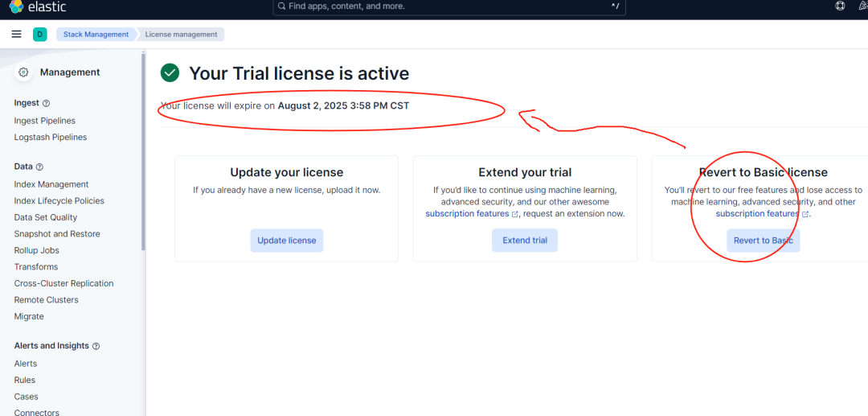The image size is (868, 416).
Task: Click Alerts and Insights help icon
Action: point(96,346)
